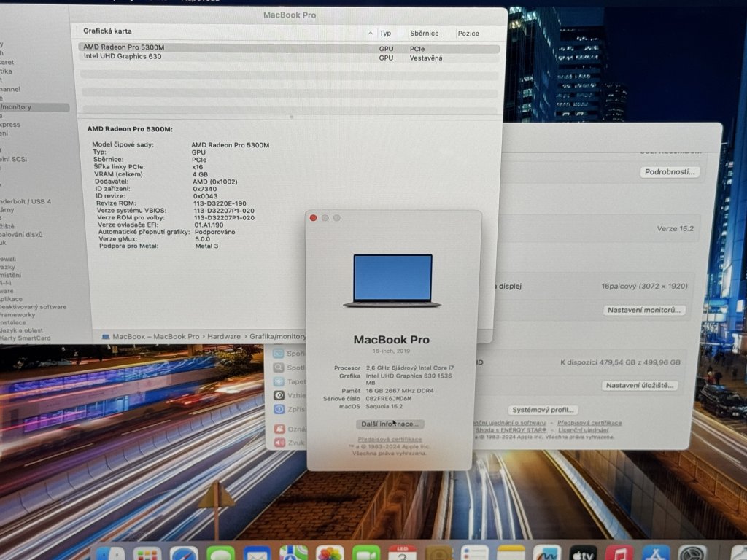Viewport: 747px width, 560px height.
Task: Click Systémový profil button
Action: coord(543,410)
